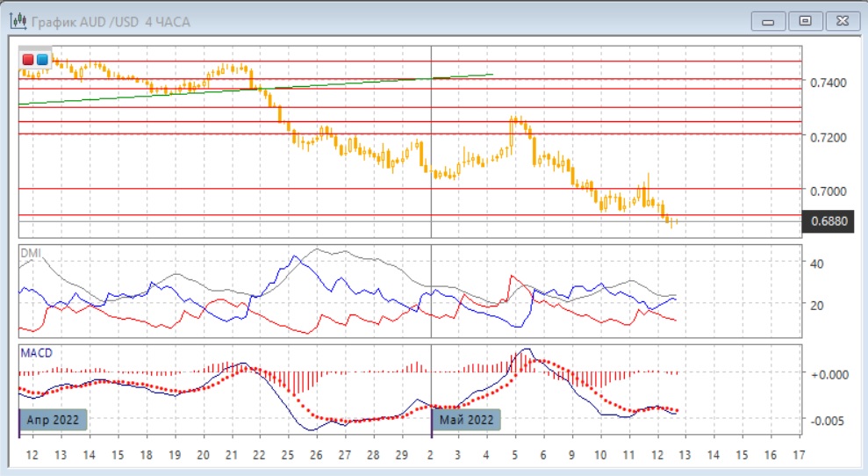Click the current price label 0.6880
This screenshot has width=868, height=476.
(829, 222)
